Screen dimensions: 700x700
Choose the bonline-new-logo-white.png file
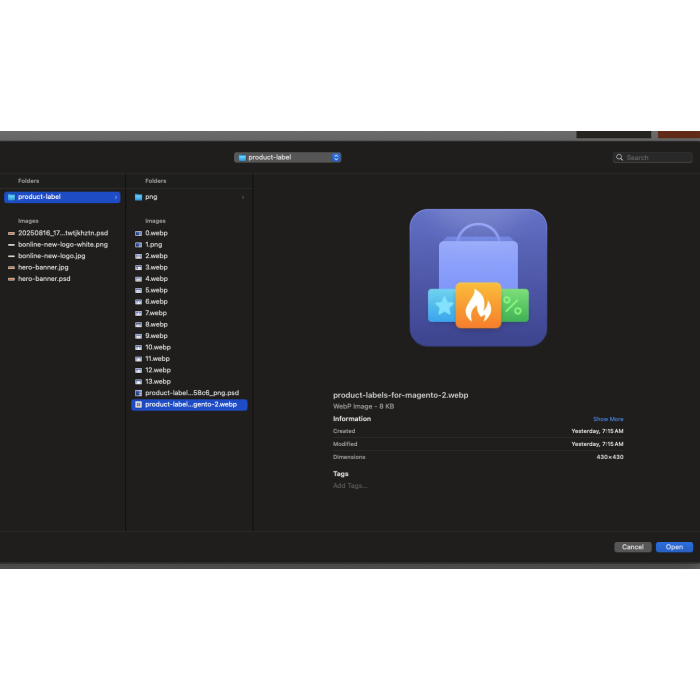[62, 244]
